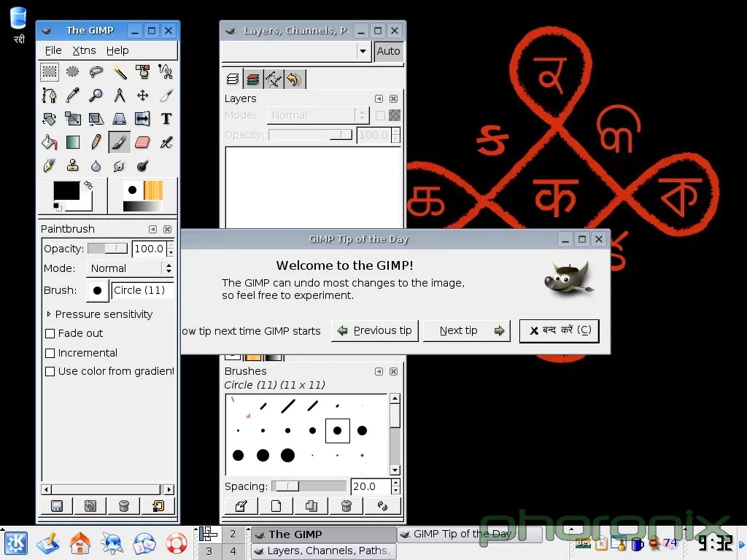
Task: Select the Scissors select tool
Action: click(166, 72)
